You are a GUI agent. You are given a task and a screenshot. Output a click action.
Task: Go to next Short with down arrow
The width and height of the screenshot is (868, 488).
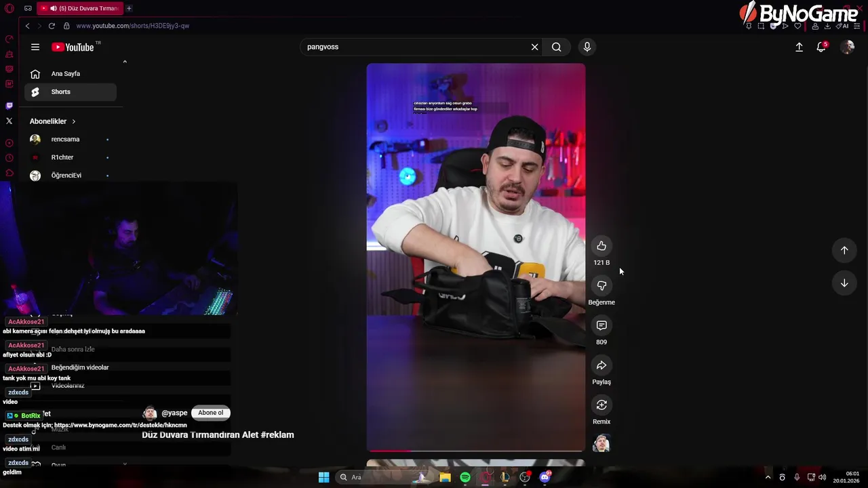click(844, 283)
